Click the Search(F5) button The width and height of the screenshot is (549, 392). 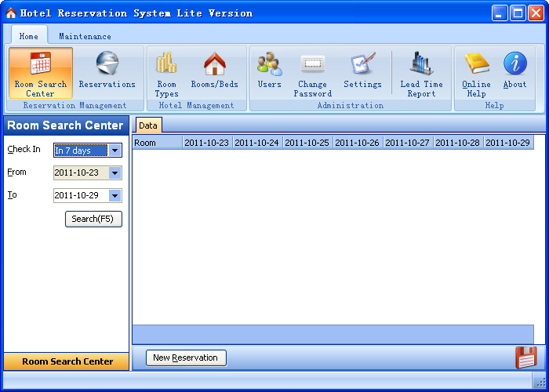tap(93, 219)
